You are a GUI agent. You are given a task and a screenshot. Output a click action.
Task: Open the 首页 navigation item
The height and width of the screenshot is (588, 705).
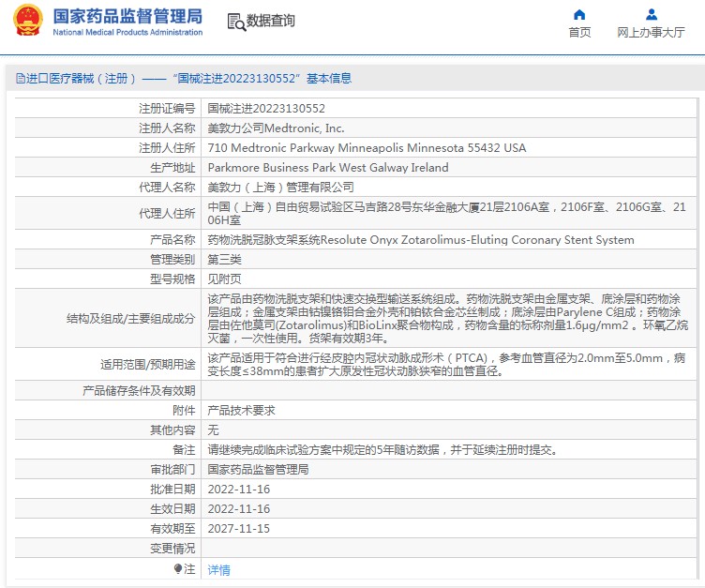[579, 32]
